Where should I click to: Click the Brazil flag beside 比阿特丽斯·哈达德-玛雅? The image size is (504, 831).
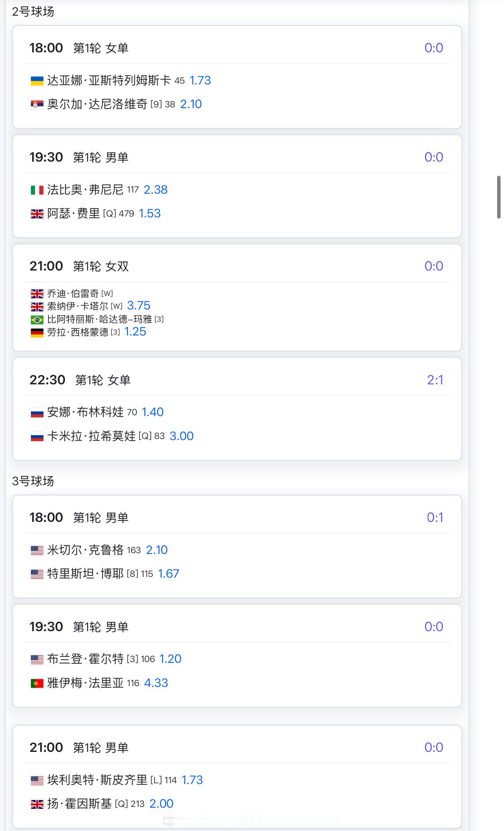point(37,319)
